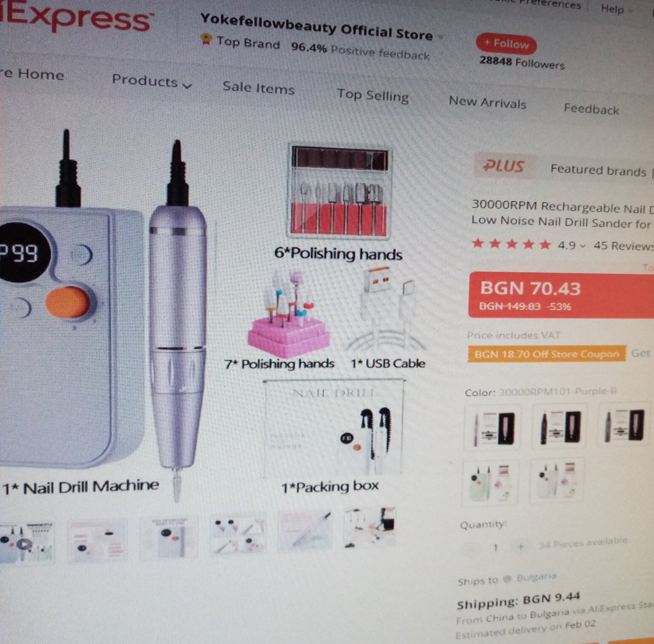Open the first product gallery thumbnail

pyautogui.click(x=26, y=542)
